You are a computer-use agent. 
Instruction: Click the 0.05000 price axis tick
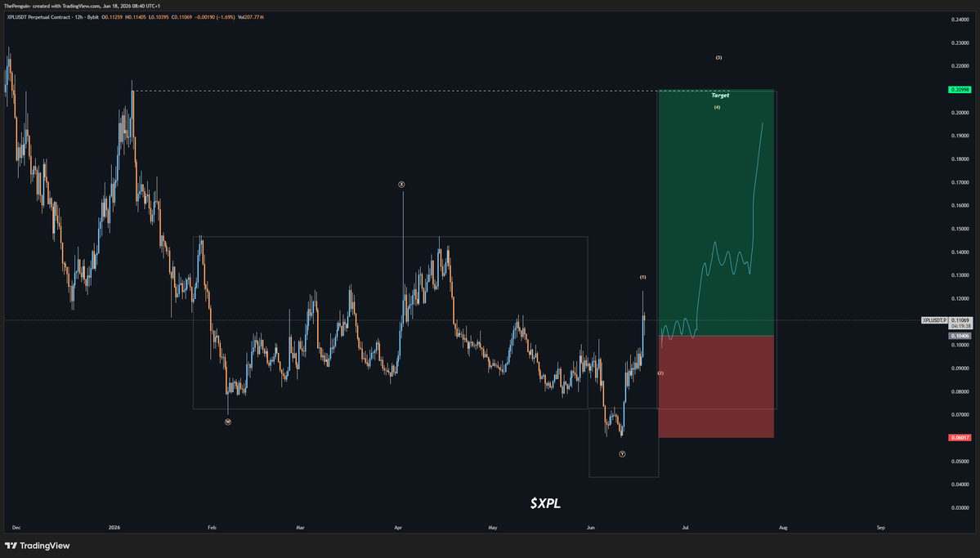pos(960,462)
